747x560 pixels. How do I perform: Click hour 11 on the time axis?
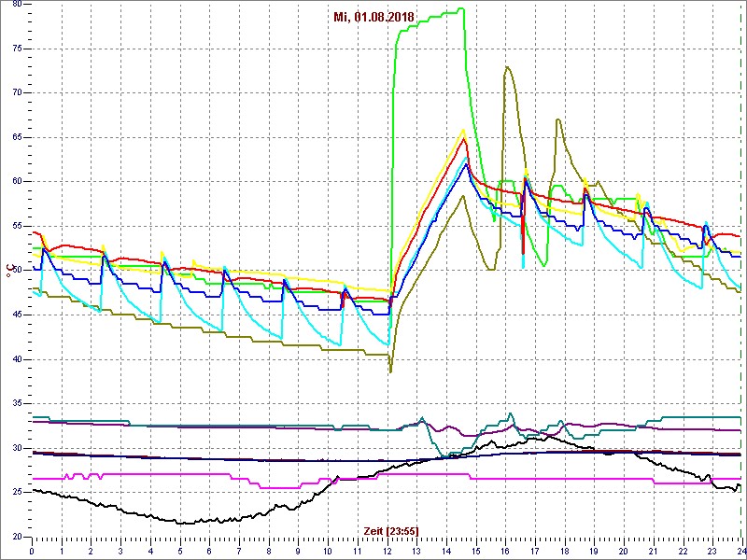[x=358, y=550]
